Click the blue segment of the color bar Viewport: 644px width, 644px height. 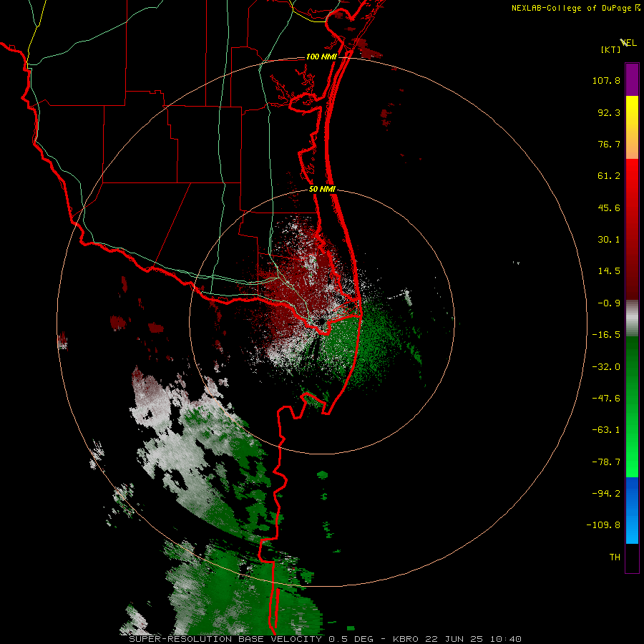(x=632, y=510)
